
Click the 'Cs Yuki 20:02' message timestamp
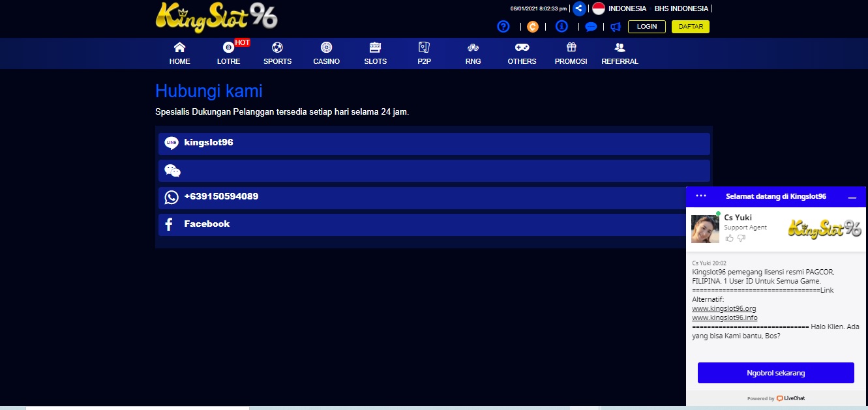coord(709,263)
